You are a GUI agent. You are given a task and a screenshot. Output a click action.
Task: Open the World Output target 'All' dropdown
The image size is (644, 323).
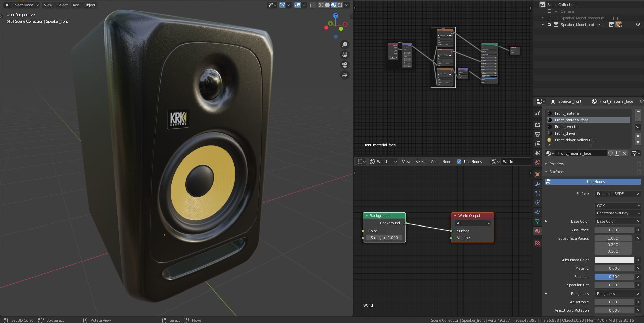point(473,223)
